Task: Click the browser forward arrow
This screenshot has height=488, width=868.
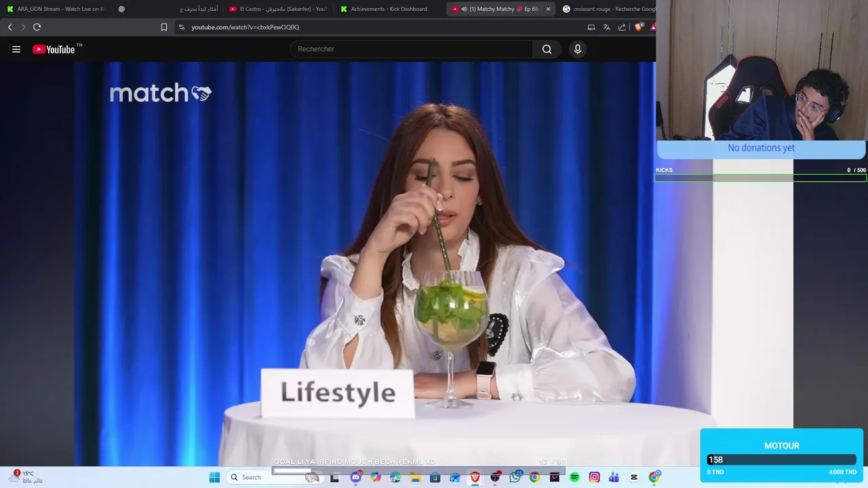Action: tap(23, 27)
